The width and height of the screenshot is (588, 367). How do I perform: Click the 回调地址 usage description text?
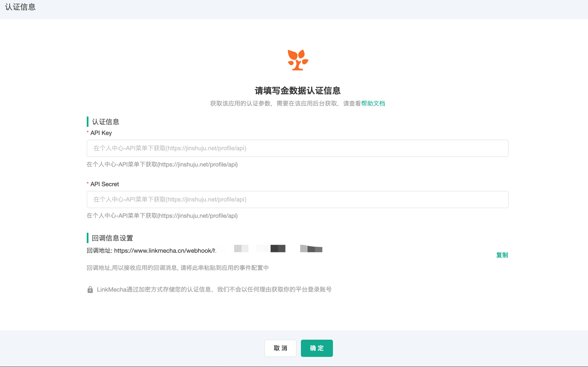(178, 268)
